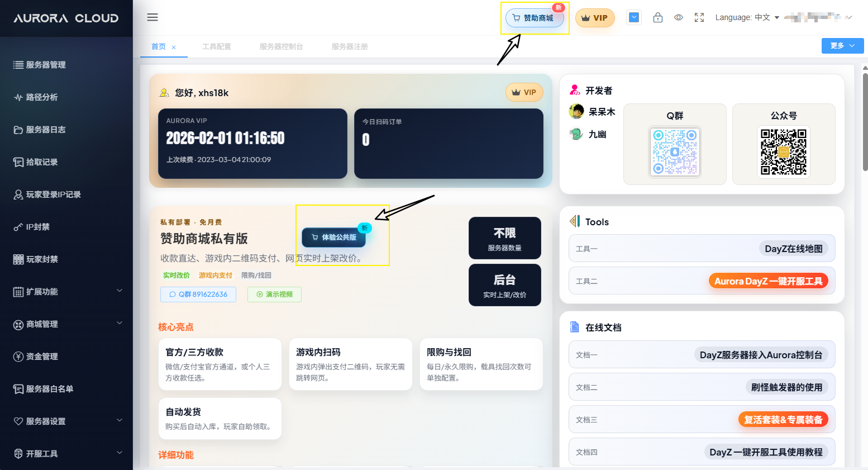The width and height of the screenshot is (868, 470).
Task: Click the Q群 QR code image
Action: pos(675,152)
